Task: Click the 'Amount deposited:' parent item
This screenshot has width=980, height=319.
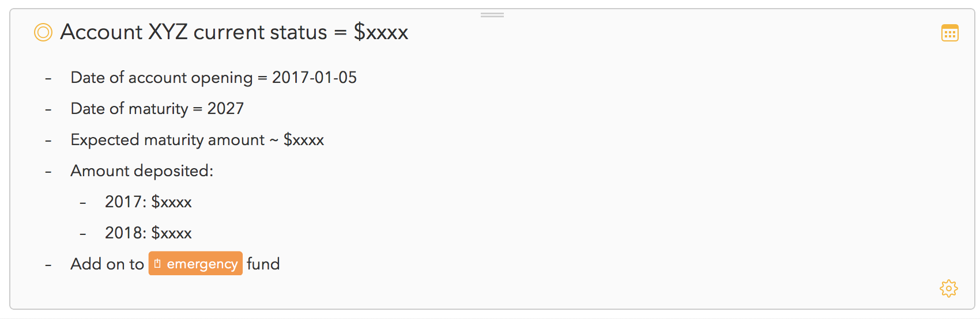Action: point(142,171)
